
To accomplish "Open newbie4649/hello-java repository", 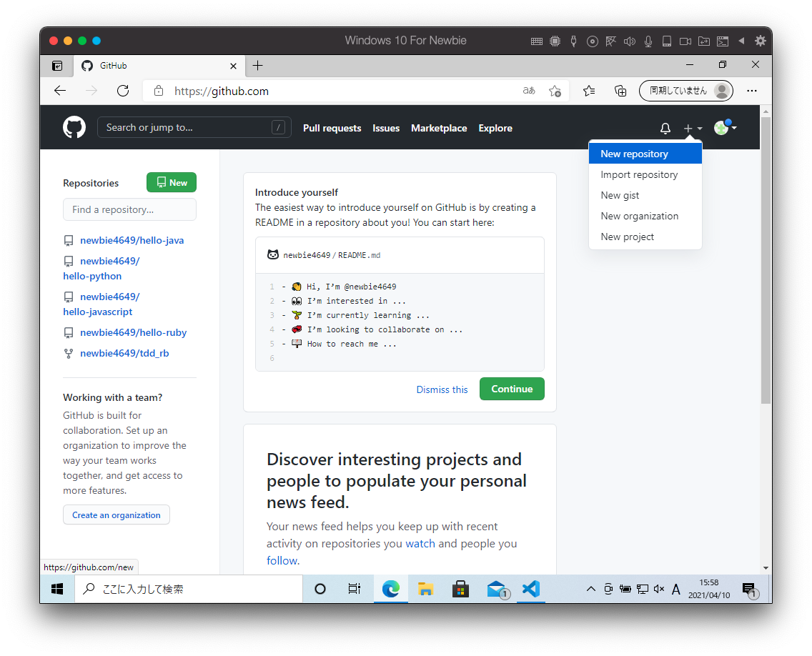I will tap(132, 240).
